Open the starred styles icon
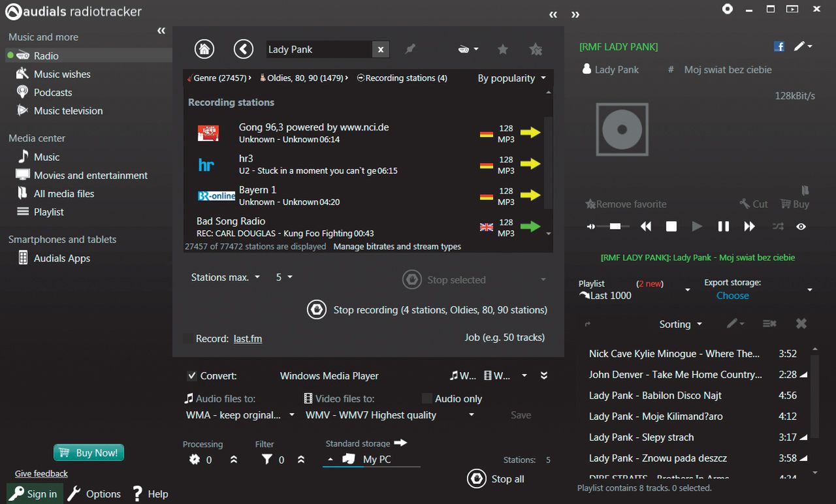The height and width of the screenshot is (504, 836). [536, 49]
